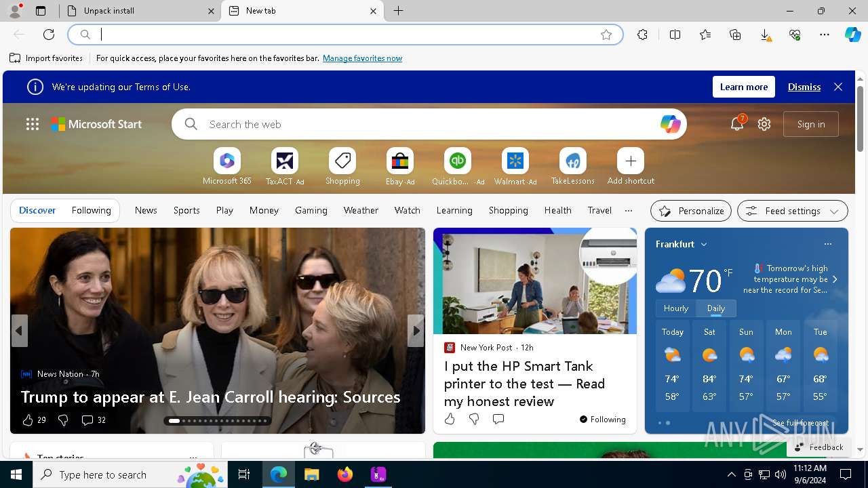Expand Frankfurt location dropdown
Screen dimensions: 868x488
coord(704,244)
